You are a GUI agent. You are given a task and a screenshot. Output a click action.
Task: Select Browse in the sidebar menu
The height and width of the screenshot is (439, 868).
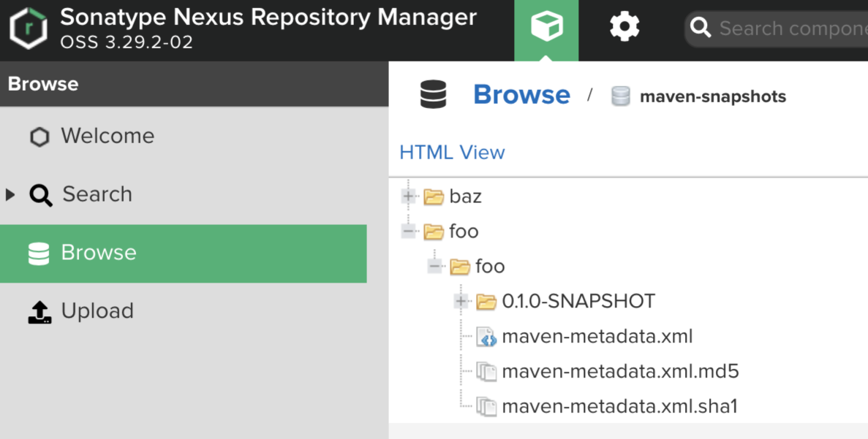click(99, 253)
